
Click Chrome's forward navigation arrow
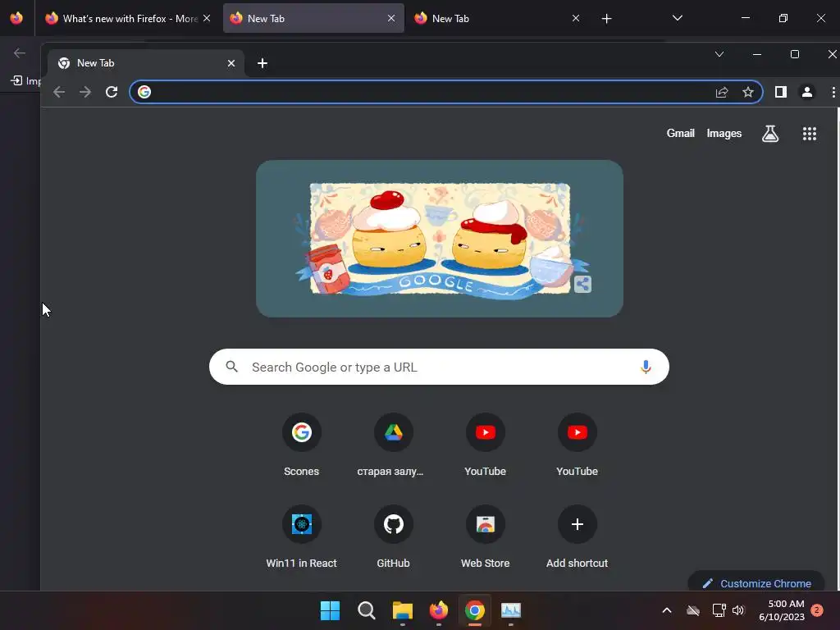tap(85, 92)
